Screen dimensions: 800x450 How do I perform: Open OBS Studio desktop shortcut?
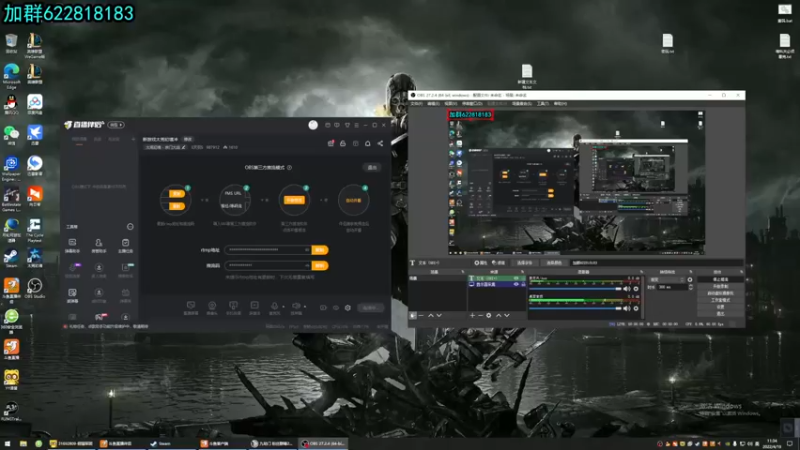(x=35, y=288)
